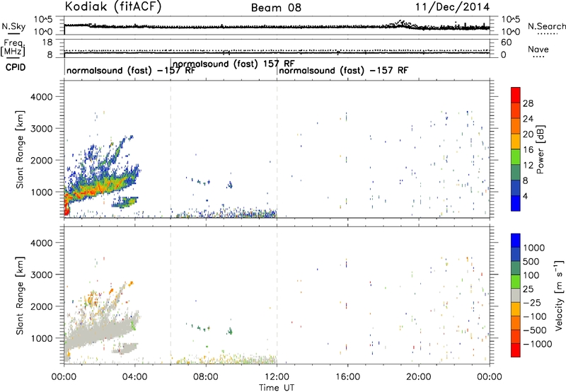Pick the yellow 16–20 dB Power colorbar segment

coord(516,142)
